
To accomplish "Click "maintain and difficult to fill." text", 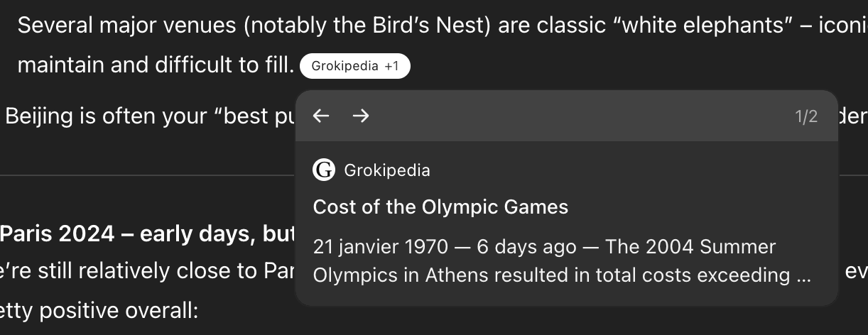I will pos(155,66).
